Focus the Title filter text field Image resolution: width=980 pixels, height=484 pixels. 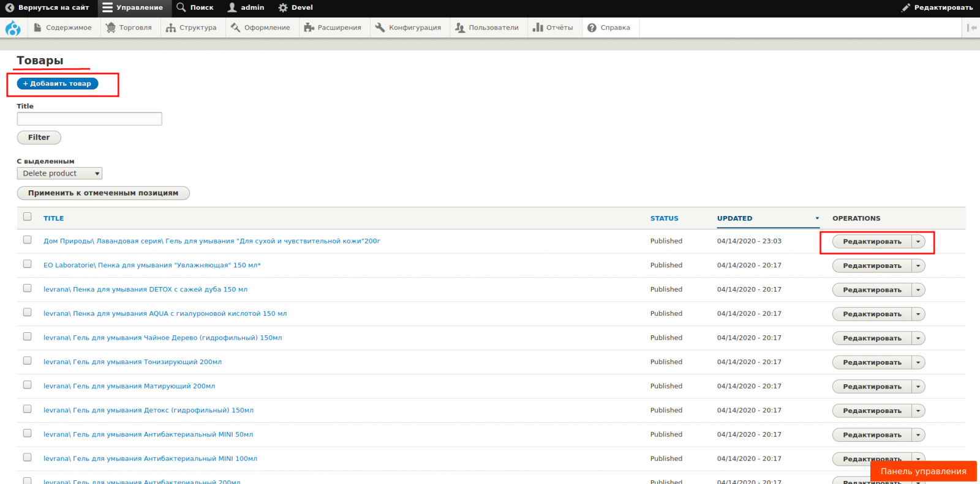click(89, 119)
